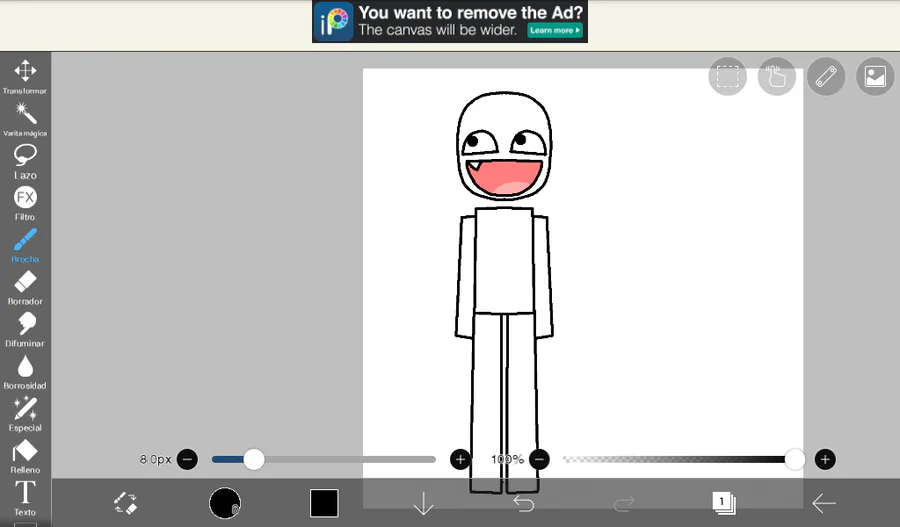Click Learn more in the ad banner
Screen dimensions: 900x527
coord(554,30)
